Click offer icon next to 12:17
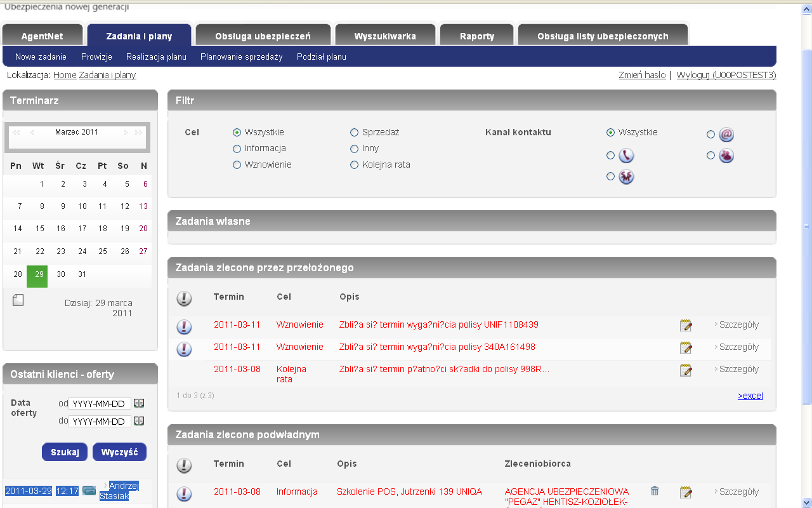 coord(89,491)
